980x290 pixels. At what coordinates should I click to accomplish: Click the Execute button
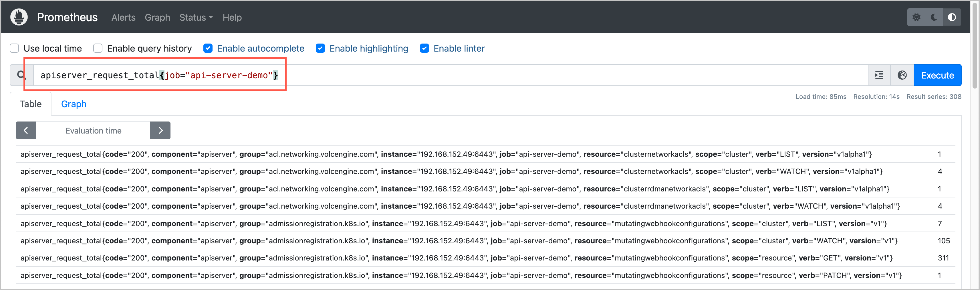tap(937, 75)
